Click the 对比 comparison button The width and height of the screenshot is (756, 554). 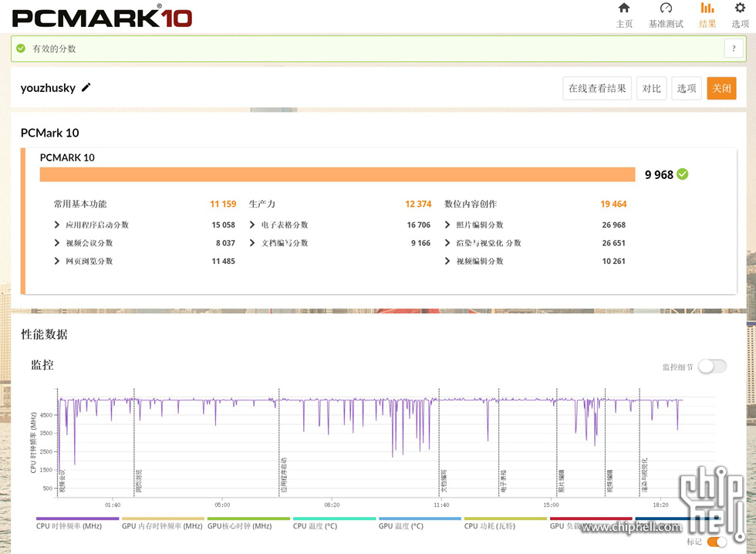coord(652,88)
